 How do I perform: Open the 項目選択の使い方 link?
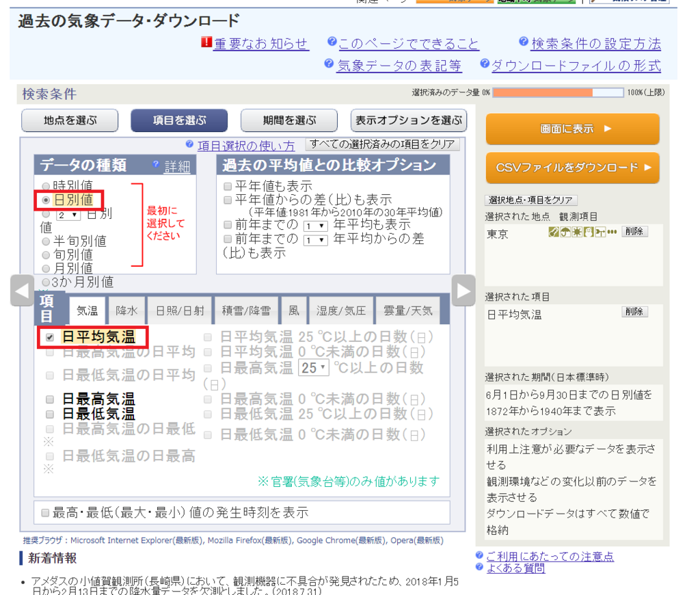[246, 146]
